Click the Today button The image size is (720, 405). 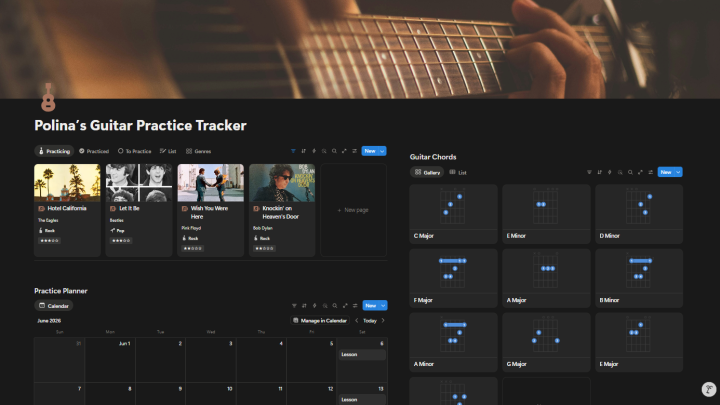point(370,321)
